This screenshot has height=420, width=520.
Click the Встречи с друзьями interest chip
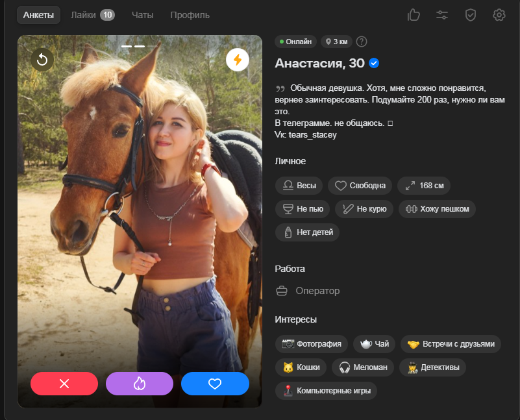point(451,344)
